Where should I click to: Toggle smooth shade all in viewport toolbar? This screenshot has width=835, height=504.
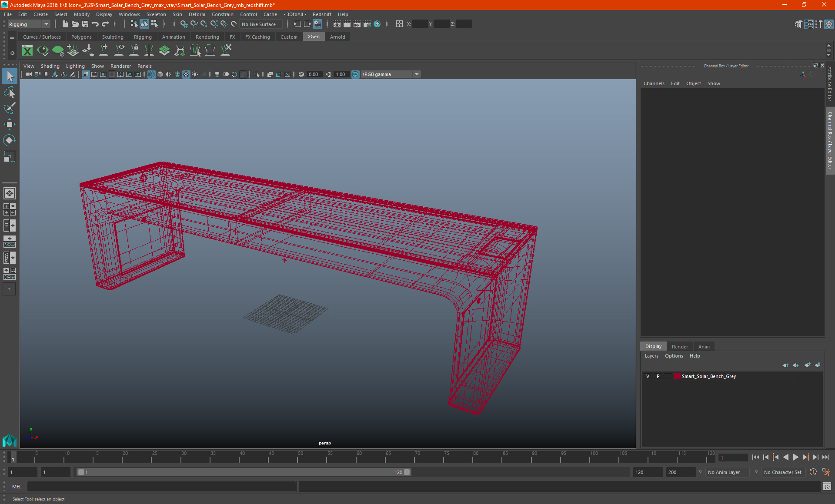coord(160,74)
